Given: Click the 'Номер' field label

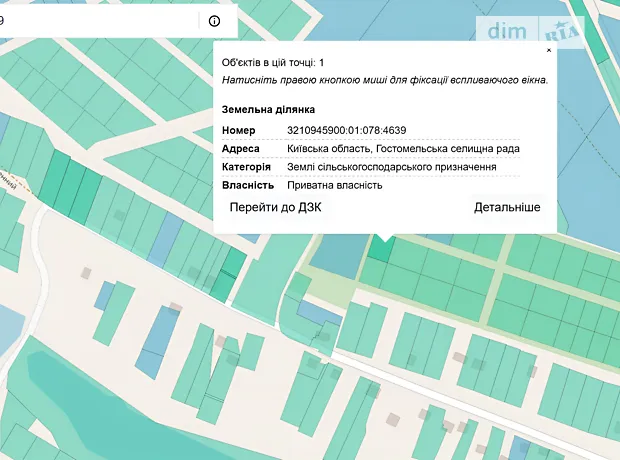Looking at the screenshot, I should point(238,131).
